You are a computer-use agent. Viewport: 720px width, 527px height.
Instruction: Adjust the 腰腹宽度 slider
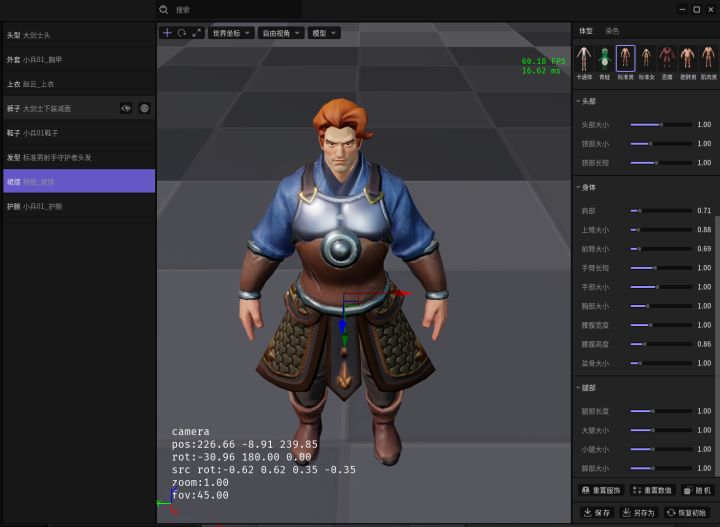pyautogui.click(x=661, y=325)
